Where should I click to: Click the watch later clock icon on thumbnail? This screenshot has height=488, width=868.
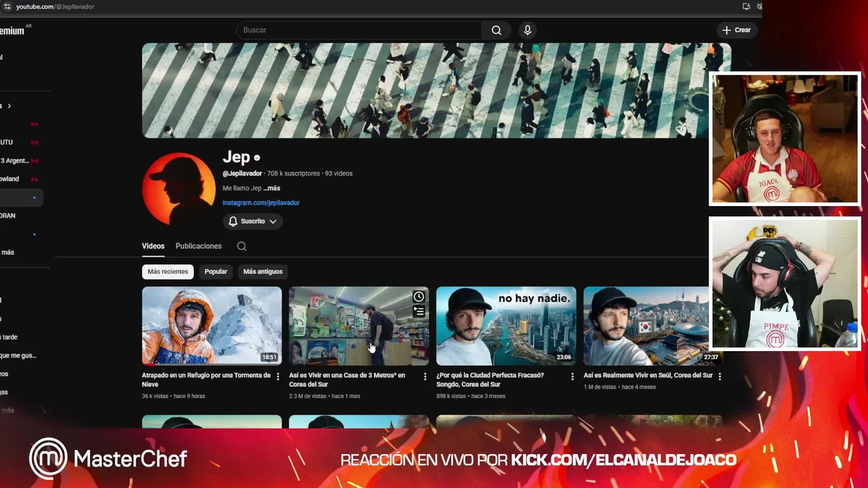coord(419,297)
